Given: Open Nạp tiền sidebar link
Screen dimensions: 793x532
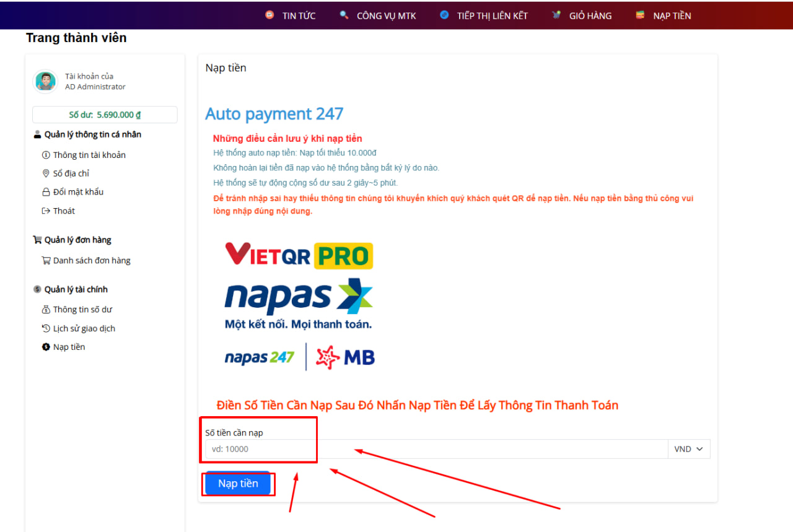Looking at the screenshot, I should point(69,347).
